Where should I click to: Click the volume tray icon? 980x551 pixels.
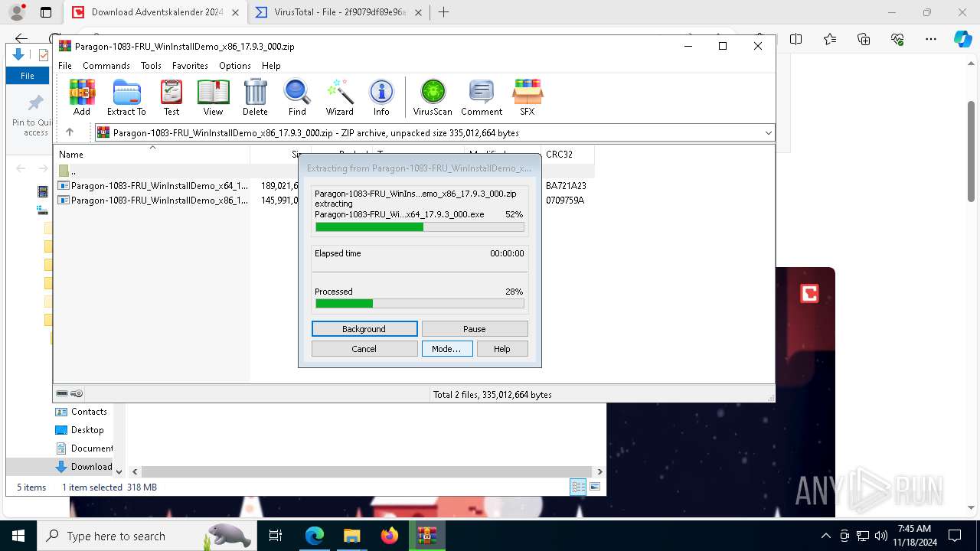880,536
